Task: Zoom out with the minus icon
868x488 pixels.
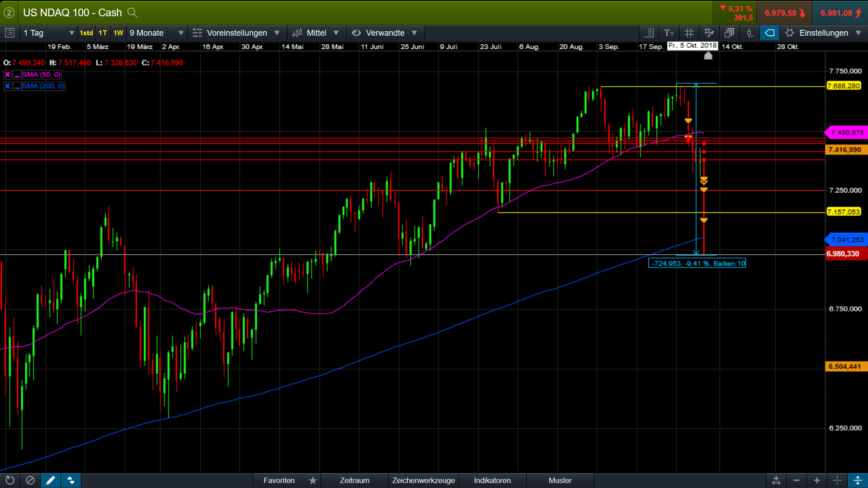Action: (797, 480)
